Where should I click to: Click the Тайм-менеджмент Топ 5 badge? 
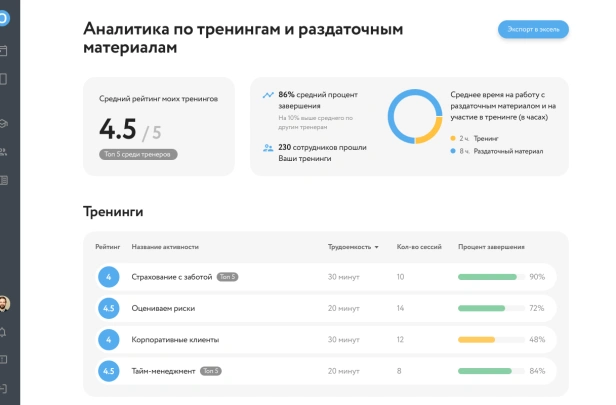click(211, 371)
